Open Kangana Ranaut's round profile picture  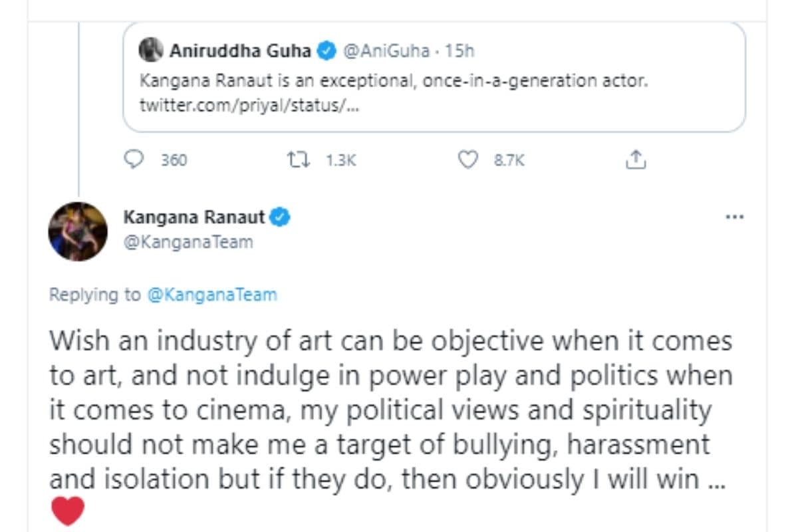[78, 231]
